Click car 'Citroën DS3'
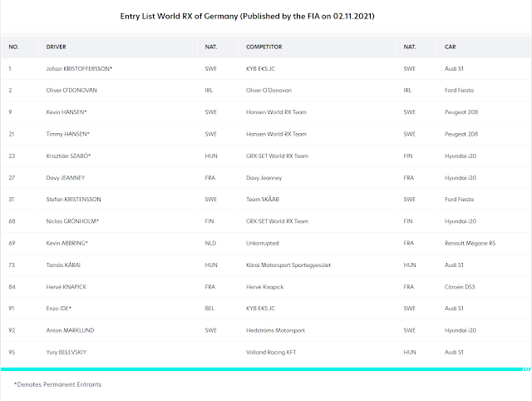This screenshot has height=401, width=532. click(460, 287)
